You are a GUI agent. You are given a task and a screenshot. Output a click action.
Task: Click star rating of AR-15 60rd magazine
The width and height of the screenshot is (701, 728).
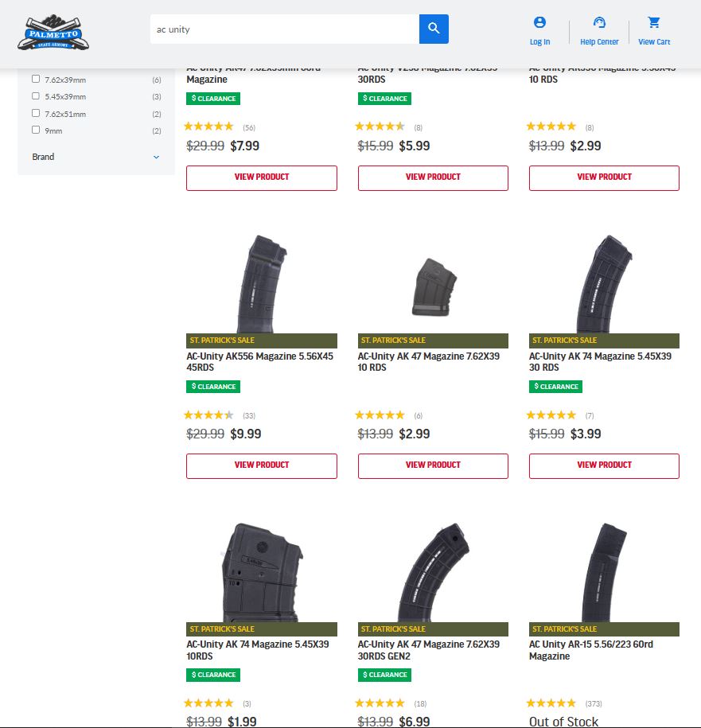[551, 703]
